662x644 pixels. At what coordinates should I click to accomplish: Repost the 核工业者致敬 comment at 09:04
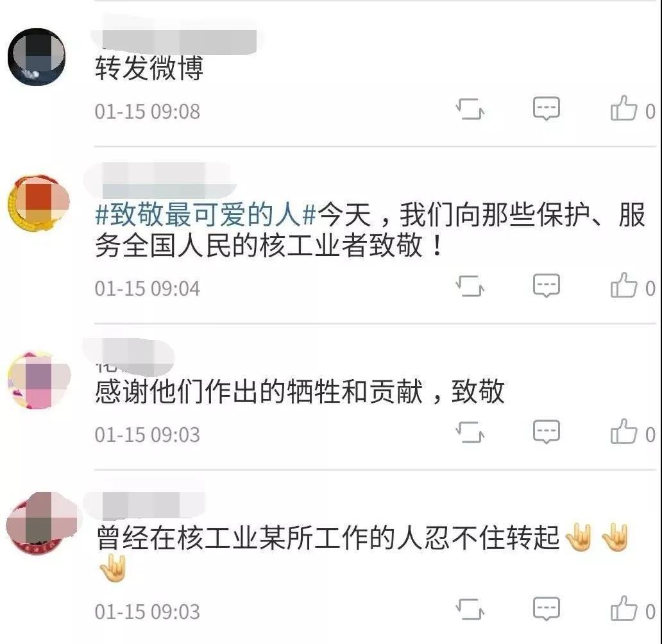(x=470, y=285)
